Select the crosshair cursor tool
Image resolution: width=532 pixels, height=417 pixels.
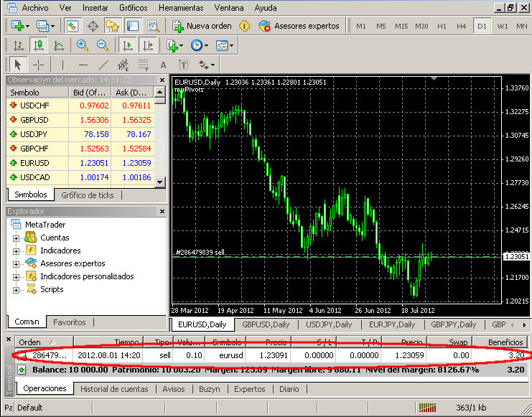pyautogui.click(x=39, y=65)
